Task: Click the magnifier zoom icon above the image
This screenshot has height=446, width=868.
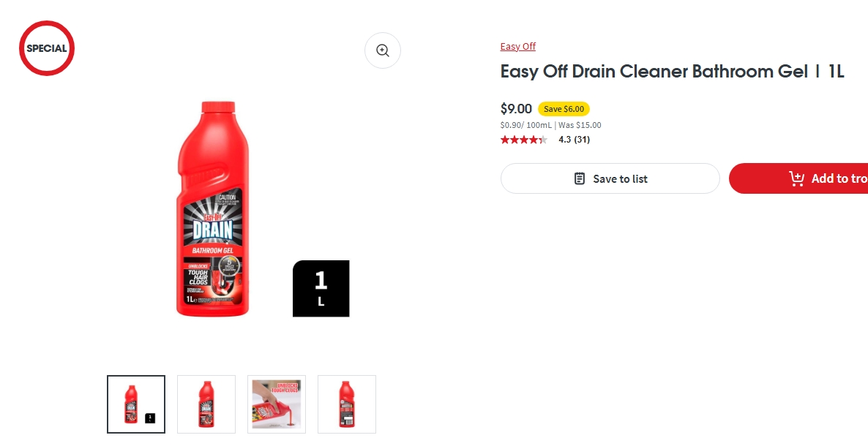Action: coord(382,50)
